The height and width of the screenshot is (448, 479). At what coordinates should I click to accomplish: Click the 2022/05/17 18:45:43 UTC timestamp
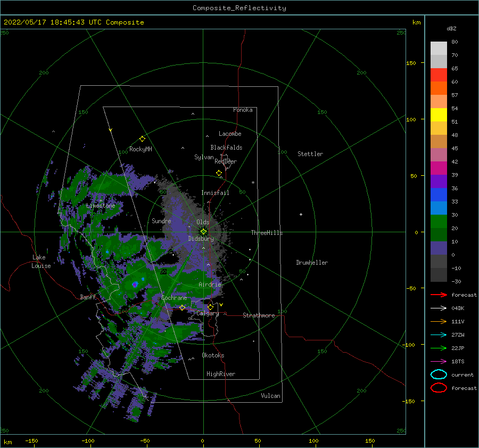(73, 22)
